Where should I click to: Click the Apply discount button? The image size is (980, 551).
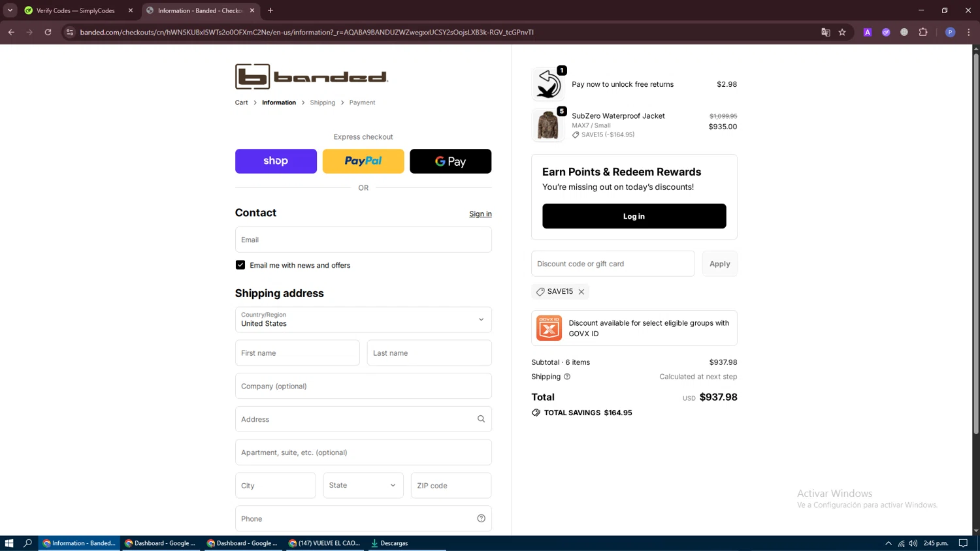pos(719,264)
